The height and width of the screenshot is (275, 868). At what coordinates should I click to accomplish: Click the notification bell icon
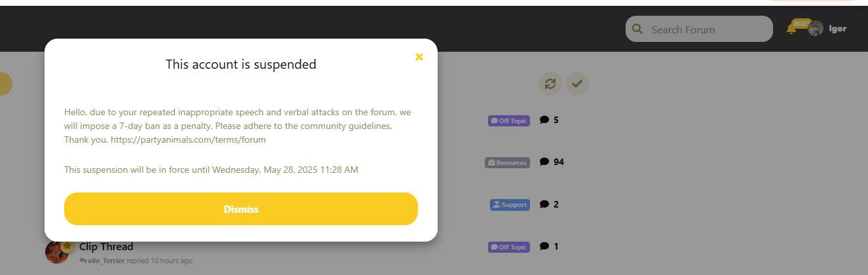[x=791, y=30]
